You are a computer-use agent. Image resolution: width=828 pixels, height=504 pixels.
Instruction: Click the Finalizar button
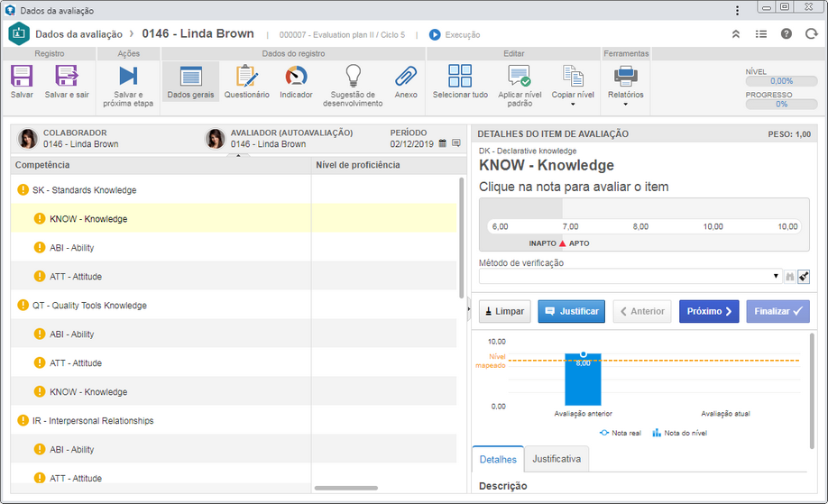point(777,311)
